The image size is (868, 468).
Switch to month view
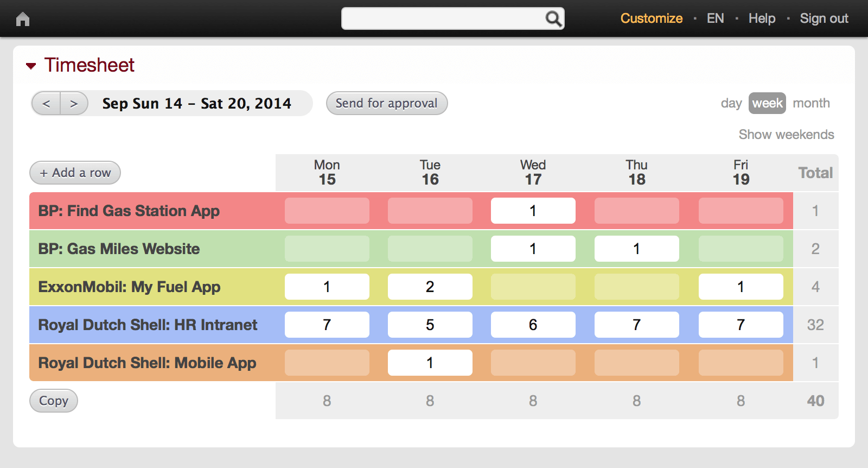click(x=811, y=103)
